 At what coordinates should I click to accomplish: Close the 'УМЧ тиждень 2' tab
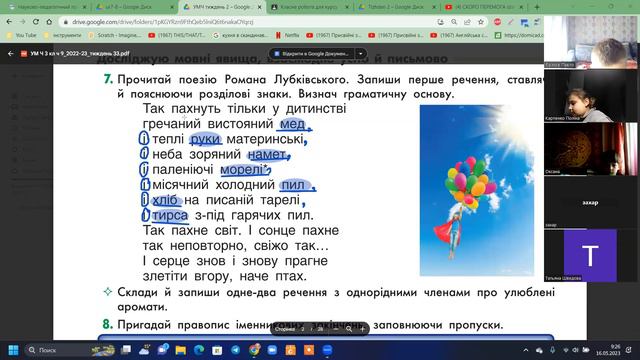tap(259, 7)
